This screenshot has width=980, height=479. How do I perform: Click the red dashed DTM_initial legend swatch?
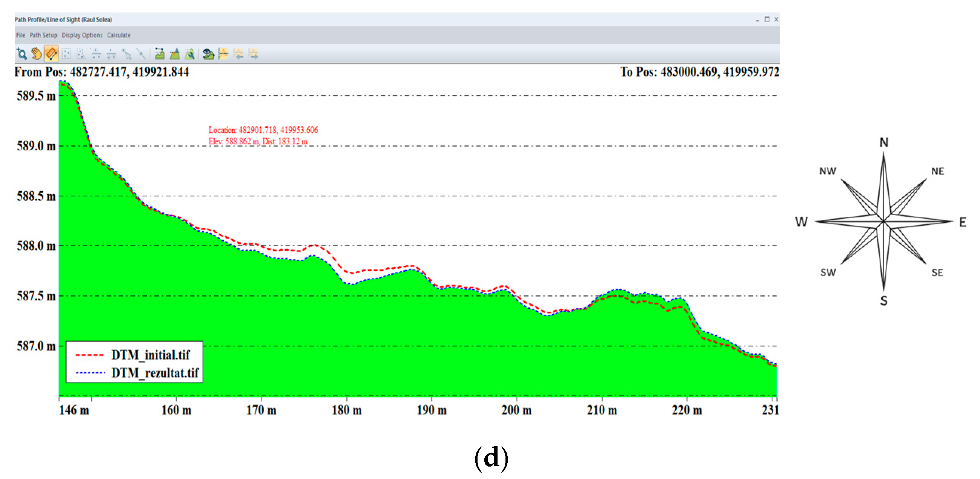90,355
